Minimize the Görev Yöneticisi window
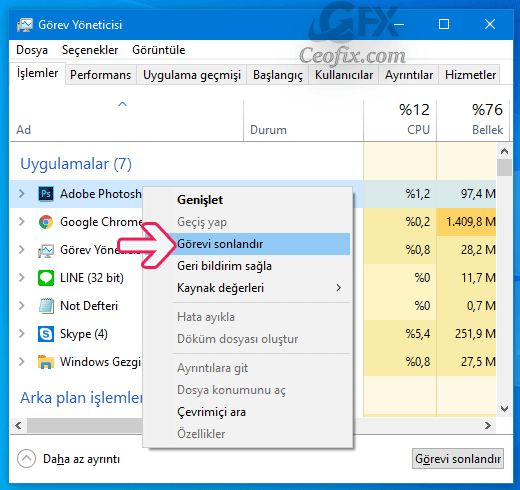The image size is (520, 490). 399,25
